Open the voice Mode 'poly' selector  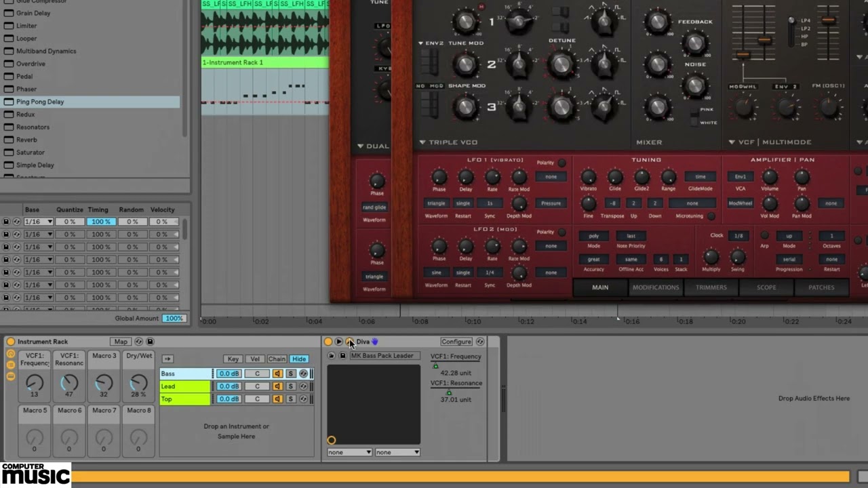594,236
